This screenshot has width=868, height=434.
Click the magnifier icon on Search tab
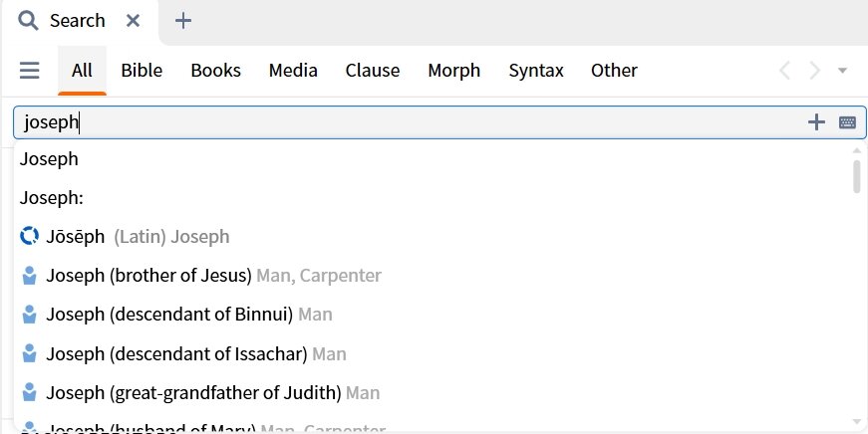pos(28,21)
